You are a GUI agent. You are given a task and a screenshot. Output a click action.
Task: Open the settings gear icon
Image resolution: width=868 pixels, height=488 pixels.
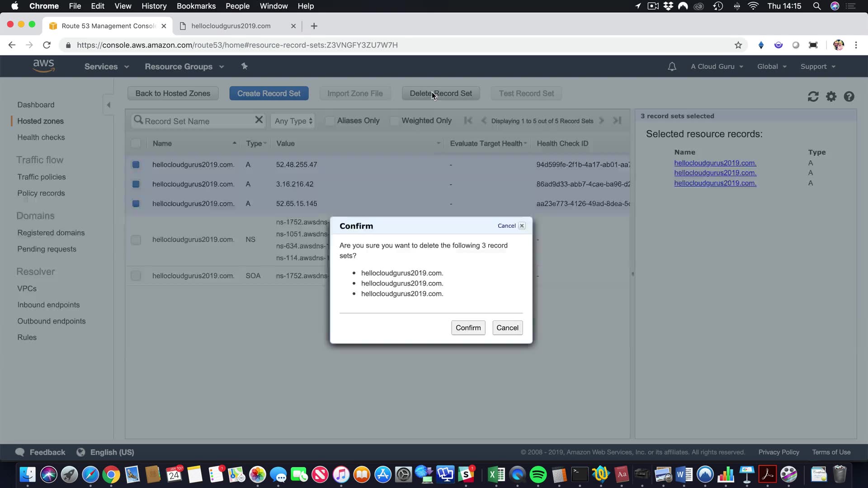pos(831,97)
